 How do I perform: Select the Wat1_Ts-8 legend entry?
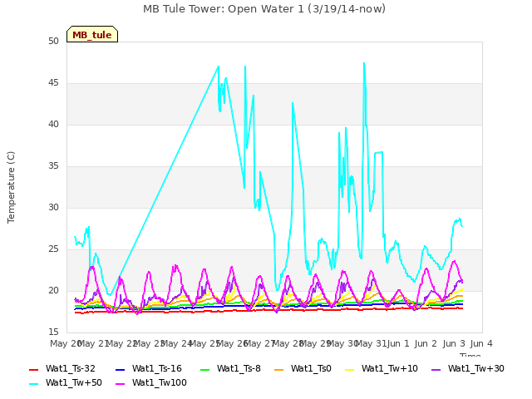tap(230, 369)
